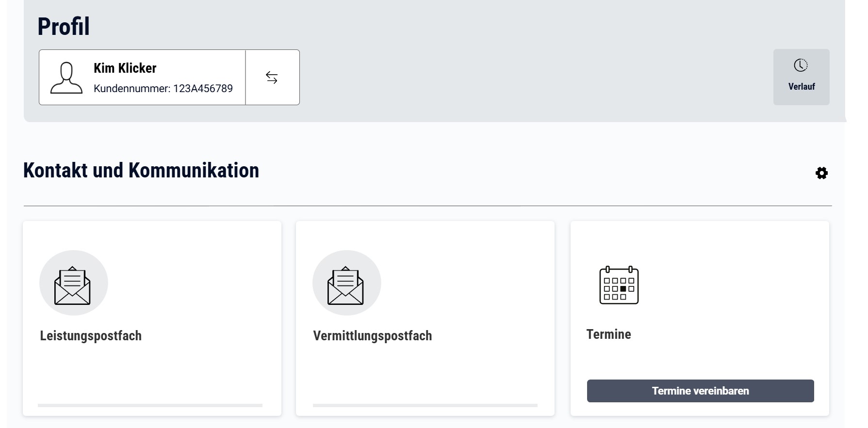
Task: Click the user avatar icon
Action: click(x=66, y=78)
